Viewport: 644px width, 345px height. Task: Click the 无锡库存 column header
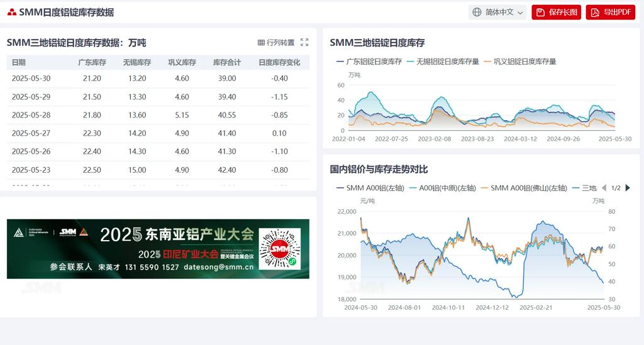pyautogui.click(x=137, y=62)
